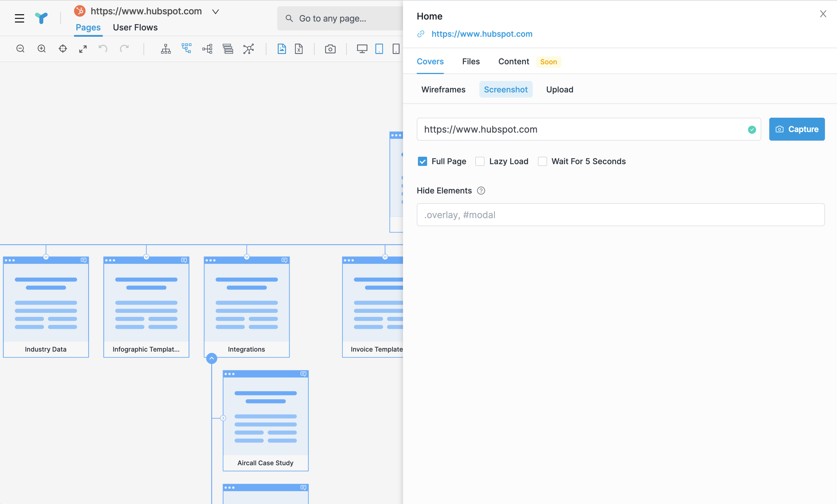Zoom in on the sitemap canvas
Image resolution: width=837 pixels, height=504 pixels.
(41, 49)
